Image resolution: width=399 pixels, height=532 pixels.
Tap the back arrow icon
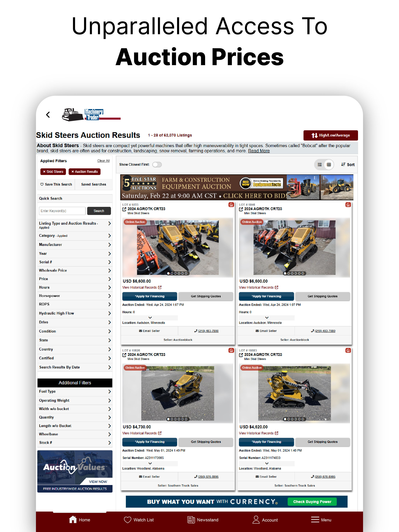48,115
